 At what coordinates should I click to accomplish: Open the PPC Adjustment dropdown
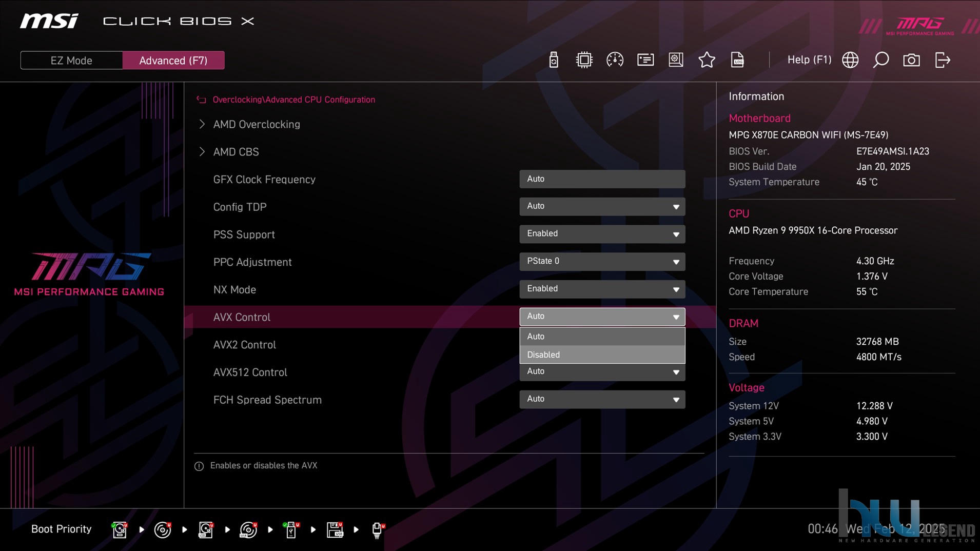[x=602, y=261]
